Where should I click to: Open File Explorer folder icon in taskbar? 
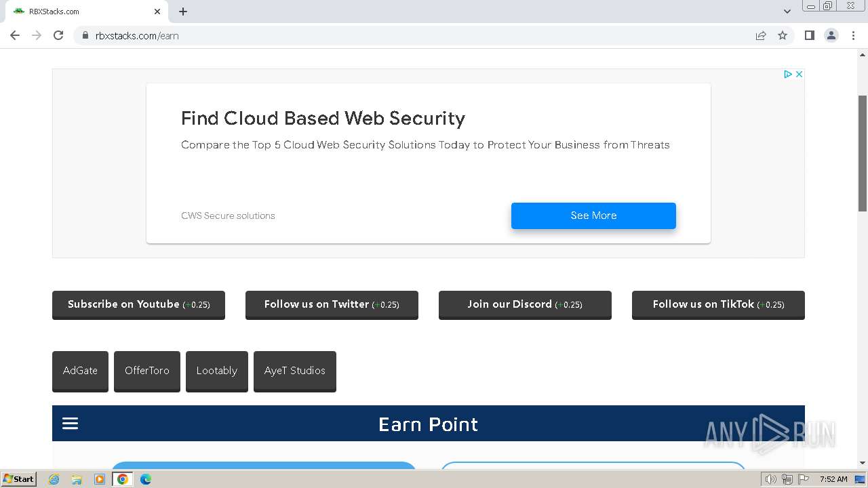[x=77, y=479]
